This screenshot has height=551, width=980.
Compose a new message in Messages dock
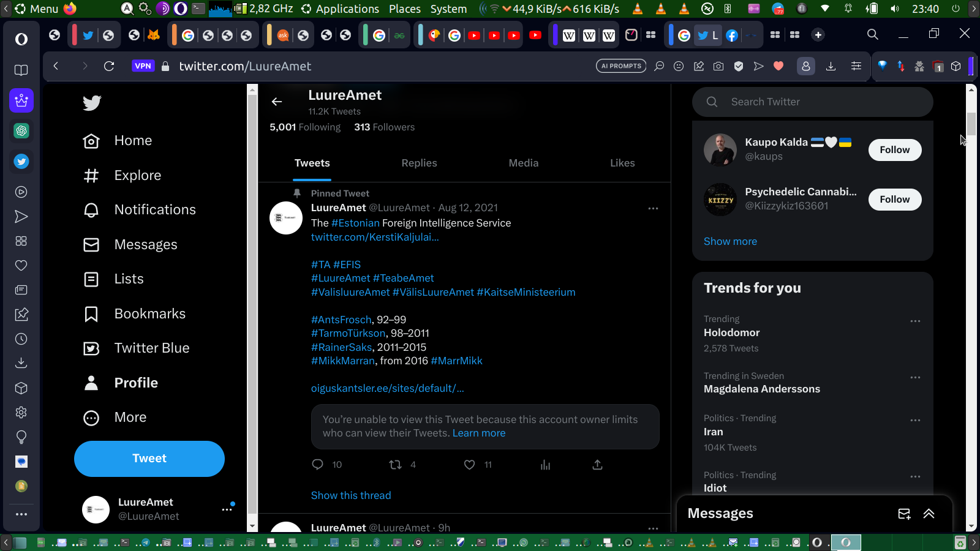click(904, 514)
